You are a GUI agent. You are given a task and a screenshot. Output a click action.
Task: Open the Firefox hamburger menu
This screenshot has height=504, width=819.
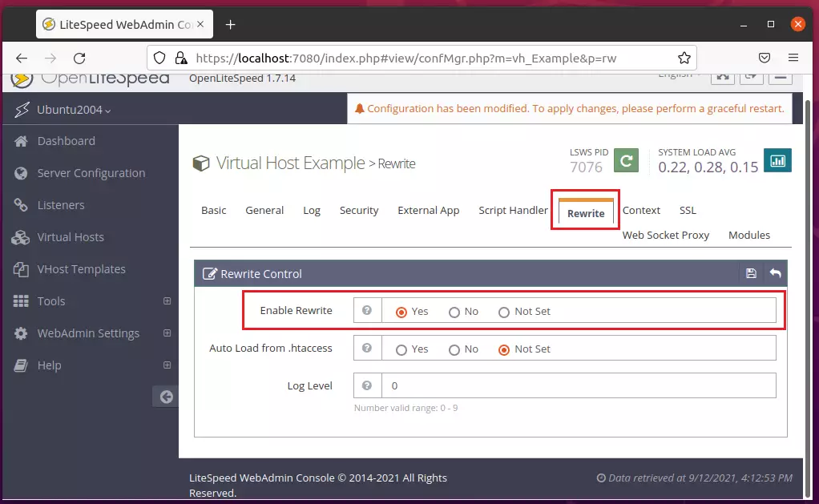pyautogui.click(x=793, y=58)
